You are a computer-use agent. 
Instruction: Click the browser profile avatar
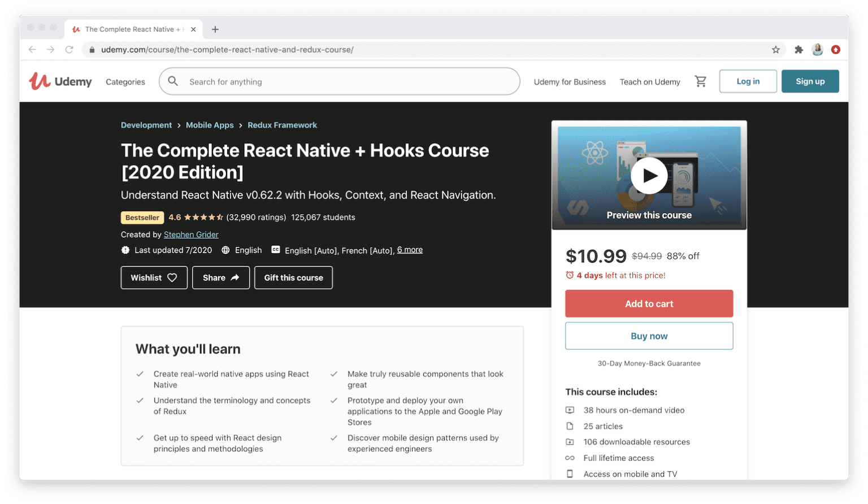point(818,50)
